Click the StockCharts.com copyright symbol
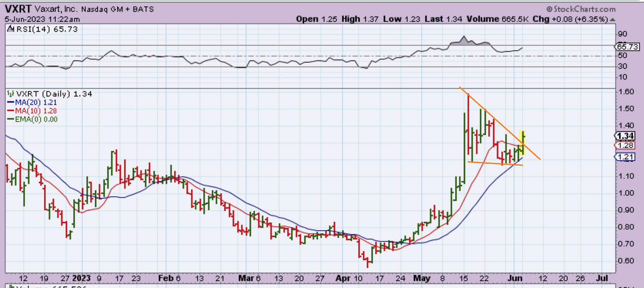The image size is (644, 288). point(549,9)
